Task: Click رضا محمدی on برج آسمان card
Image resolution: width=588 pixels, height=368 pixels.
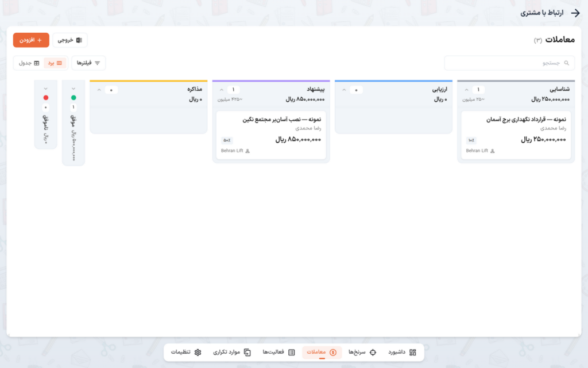Action: tap(553, 128)
